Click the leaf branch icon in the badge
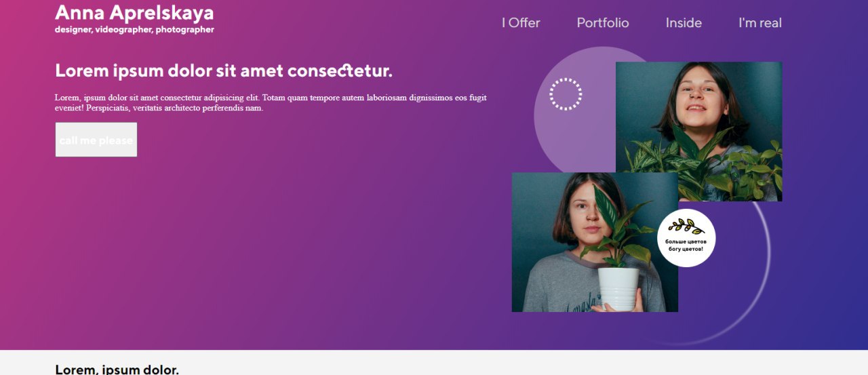The width and height of the screenshot is (868, 375). [686, 226]
